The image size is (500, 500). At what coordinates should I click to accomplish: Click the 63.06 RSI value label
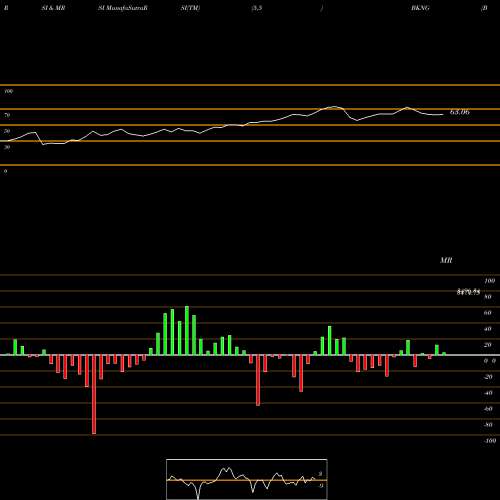[x=459, y=112]
